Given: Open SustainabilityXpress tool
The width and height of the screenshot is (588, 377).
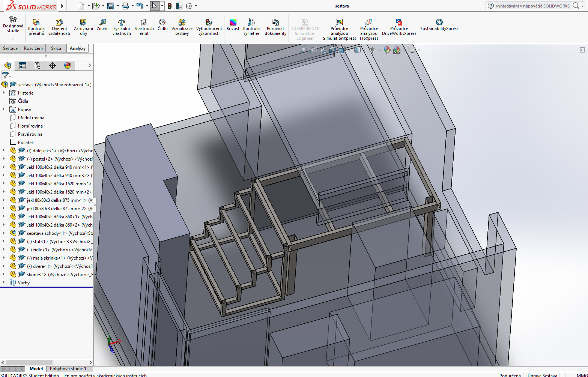Looking at the screenshot, I should coord(439,25).
